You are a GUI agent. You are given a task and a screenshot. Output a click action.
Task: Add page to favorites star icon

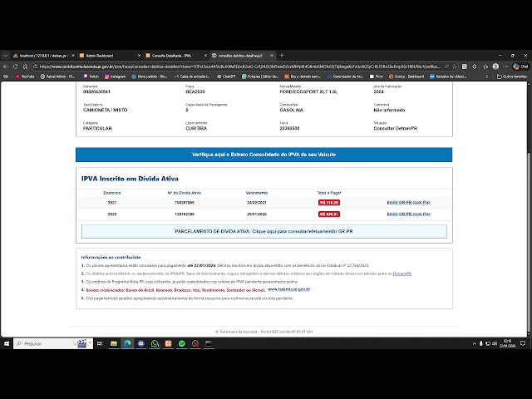pos(455,66)
